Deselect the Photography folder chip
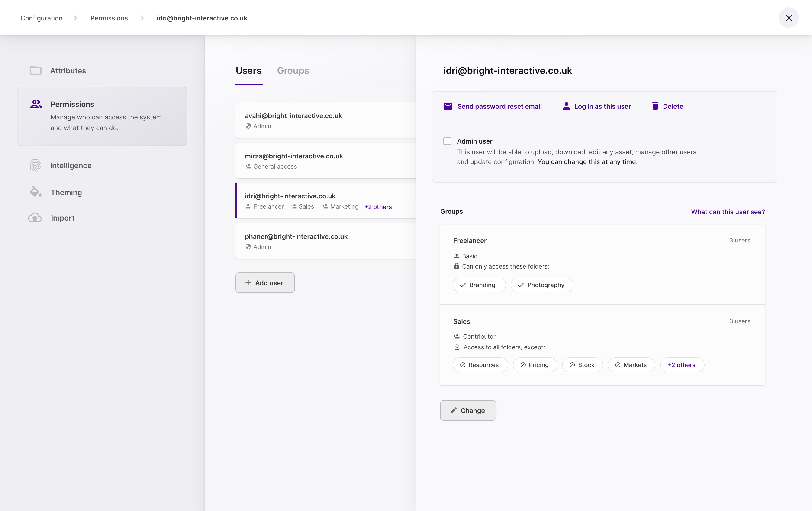Image resolution: width=812 pixels, height=511 pixels. coord(541,285)
